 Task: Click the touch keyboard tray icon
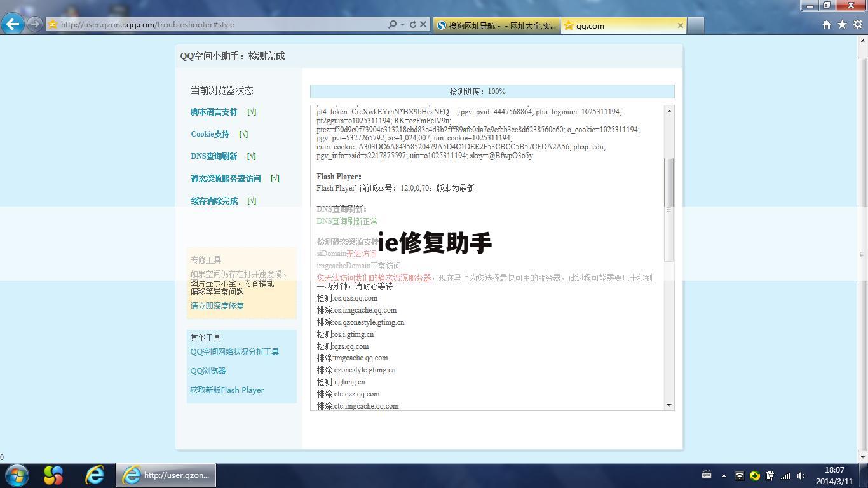706,475
